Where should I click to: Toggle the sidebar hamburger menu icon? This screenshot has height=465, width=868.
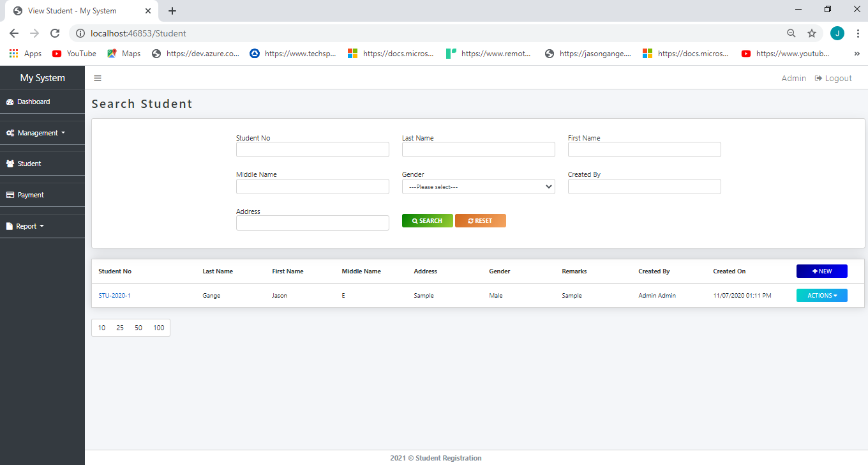coord(98,79)
